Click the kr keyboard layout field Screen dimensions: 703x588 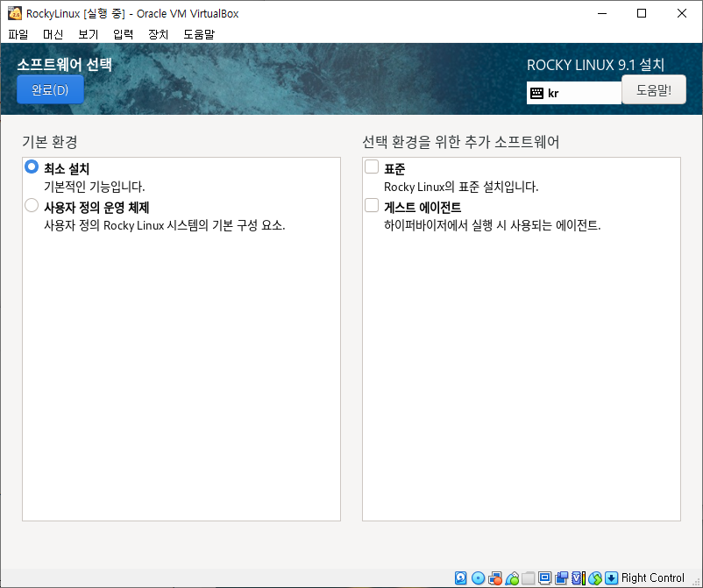[x=574, y=93]
